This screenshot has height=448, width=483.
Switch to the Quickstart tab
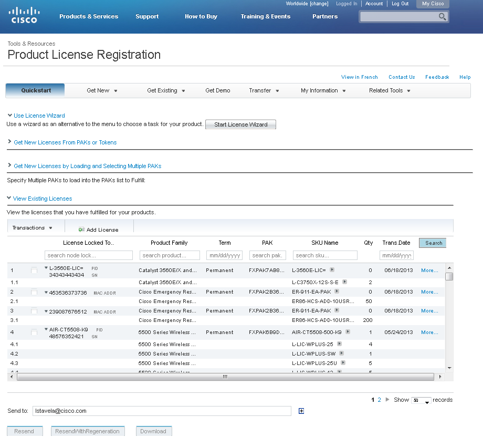(x=35, y=90)
